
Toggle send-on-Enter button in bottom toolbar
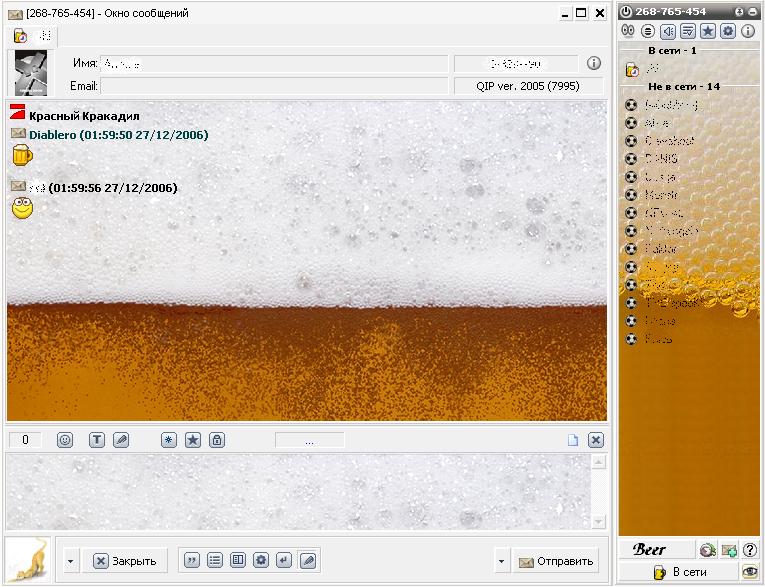click(284, 561)
